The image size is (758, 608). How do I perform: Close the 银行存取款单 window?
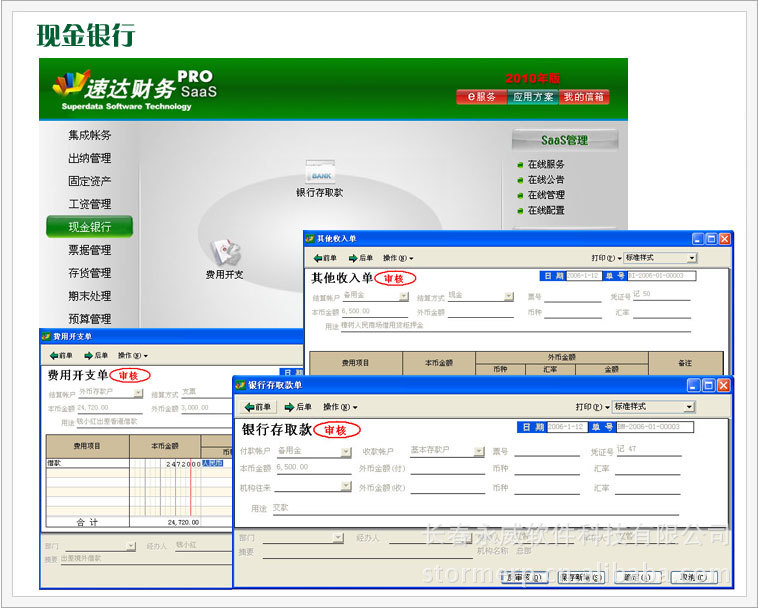[723, 385]
